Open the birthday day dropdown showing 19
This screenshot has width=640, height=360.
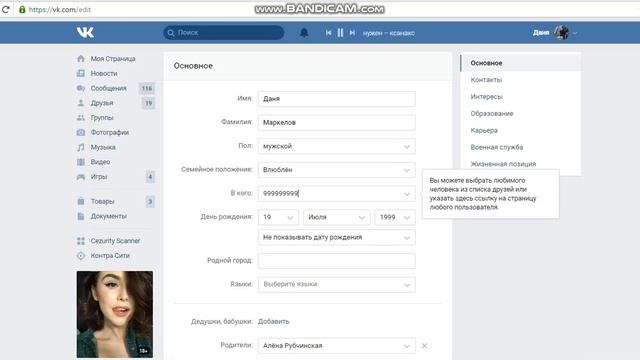pos(278,217)
